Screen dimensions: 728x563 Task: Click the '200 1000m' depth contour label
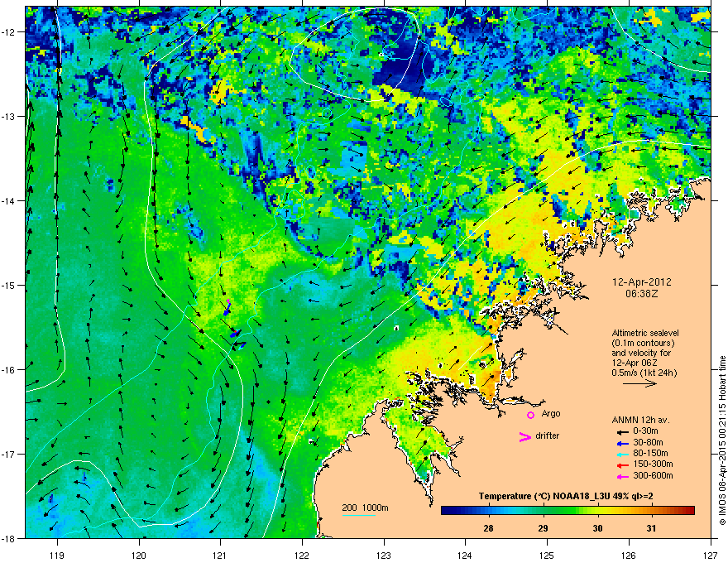click(x=365, y=508)
